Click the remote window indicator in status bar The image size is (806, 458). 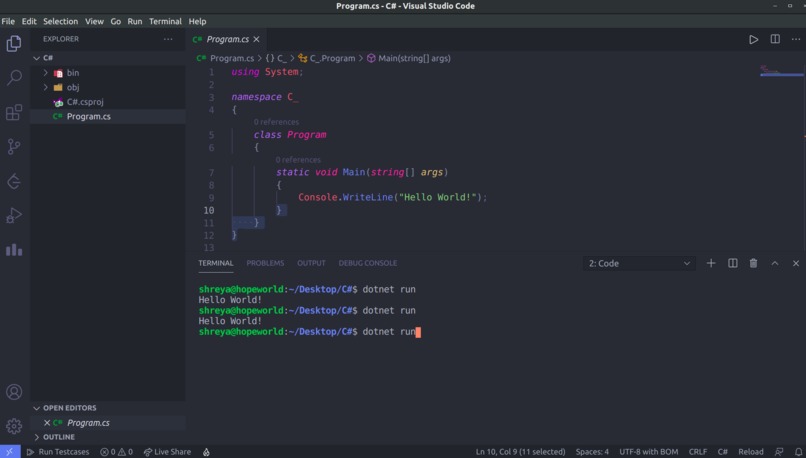(x=10, y=452)
